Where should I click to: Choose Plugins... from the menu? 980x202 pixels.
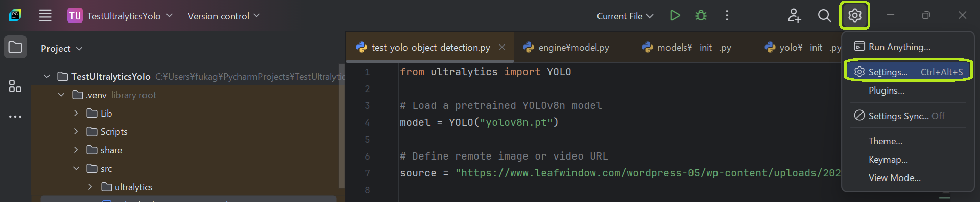coord(887,91)
